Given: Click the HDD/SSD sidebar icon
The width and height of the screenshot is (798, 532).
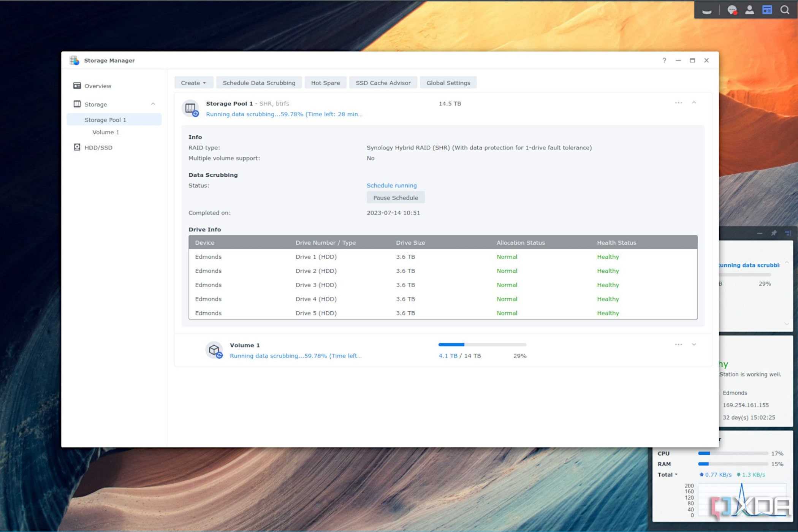Looking at the screenshot, I should tap(77, 147).
